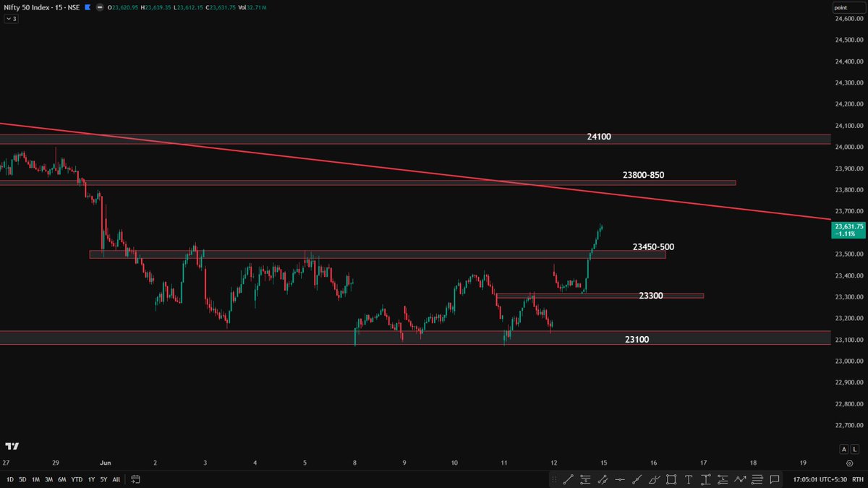Select the anchored text tool

click(706, 479)
